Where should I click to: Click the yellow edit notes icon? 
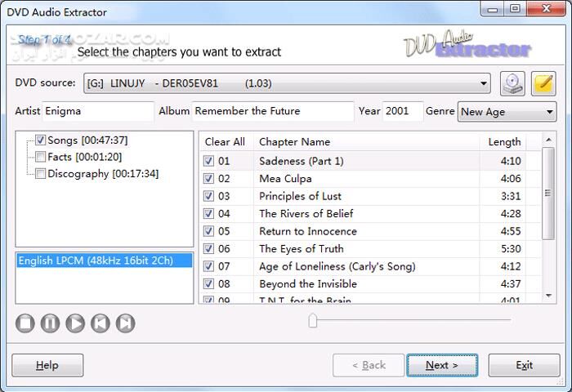pyautogui.click(x=543, y=83)
